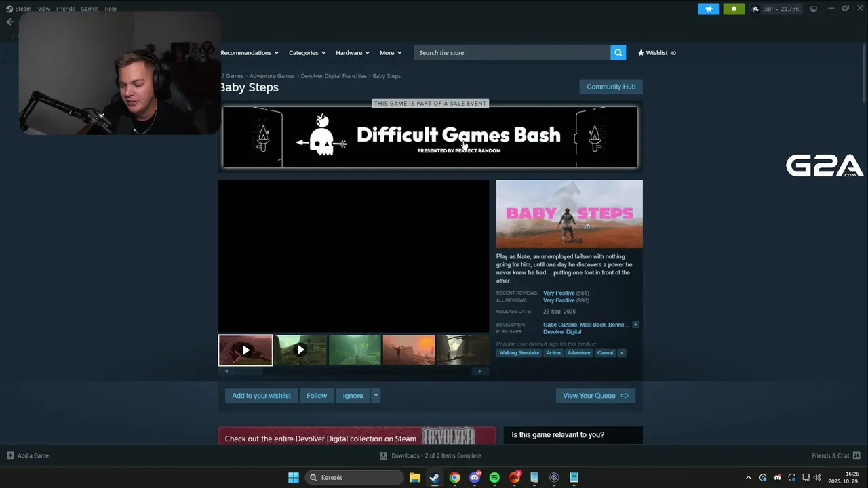Click developer Gabe Cuzzillo link

[x=560, y=325]
